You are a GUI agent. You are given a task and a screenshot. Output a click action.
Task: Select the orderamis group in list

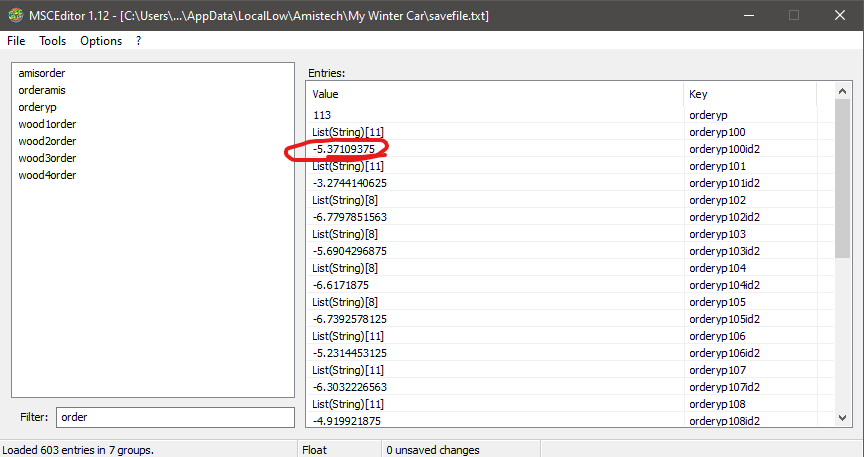(x=42, y=90)
